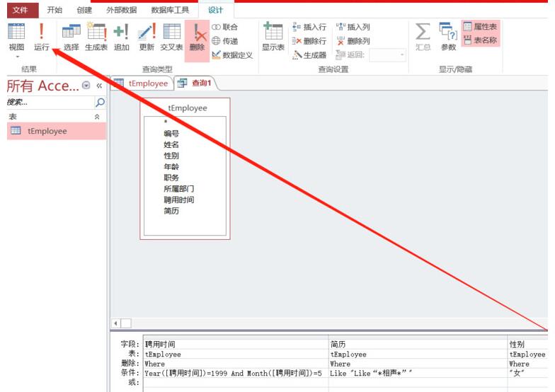Switch to the tEmployee document tab
Screen dimensions: 555x392
pos(142,83)
